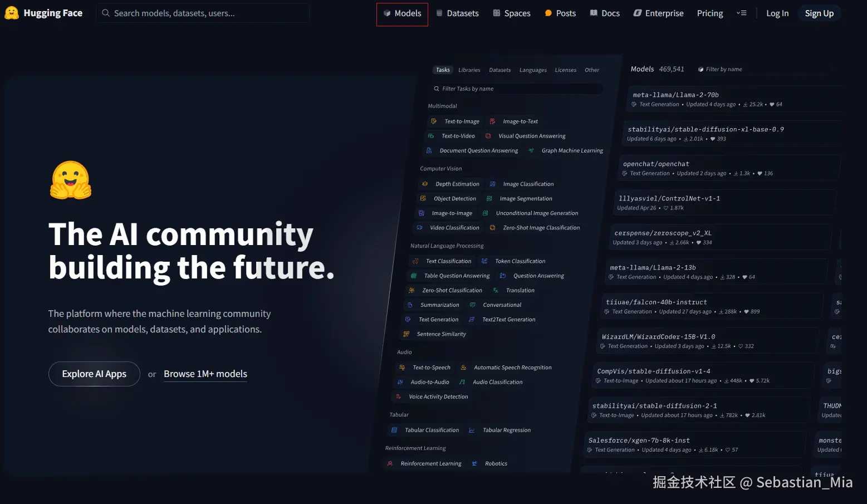Click the Hugging Face logo emoji in navbar
867x504 pixels.
click(x=11, y=13)
